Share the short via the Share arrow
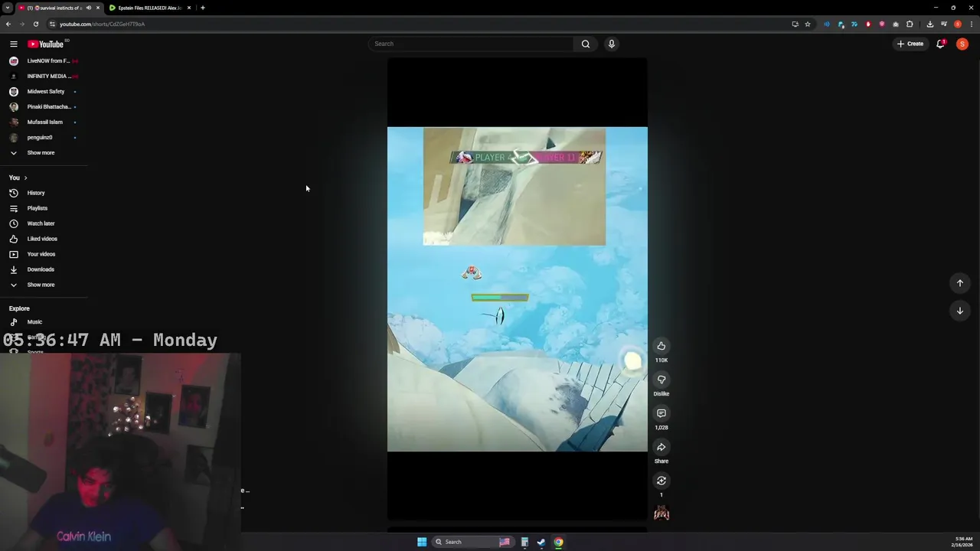Viewport: 980px width, 551px height. tap(661, 447)
